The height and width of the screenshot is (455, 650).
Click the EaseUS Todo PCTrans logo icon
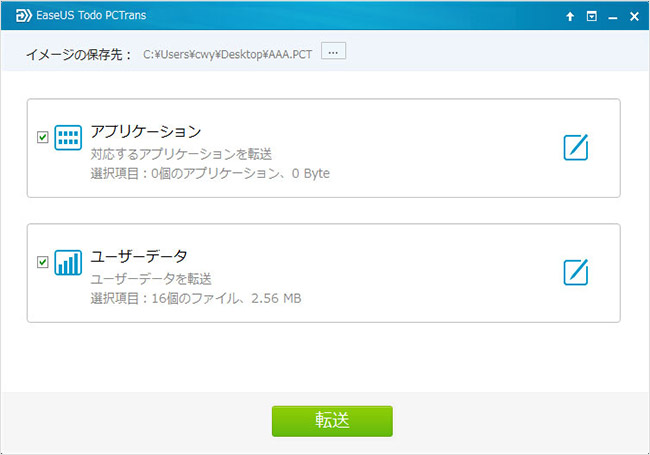pyautogui.click(x=23, y=15)
